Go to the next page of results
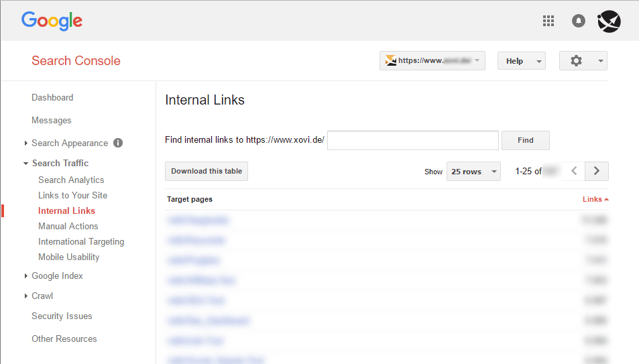Image resolution: width=639 pixels, height=364 pixels. coord(596,171)
